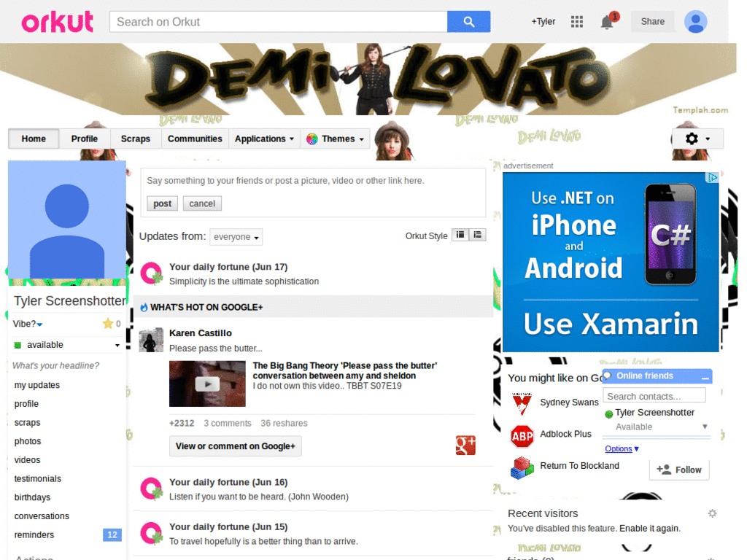Open scraps link in sidebar
The height and width of the screenshot is (560, 747).
[27, 422]
